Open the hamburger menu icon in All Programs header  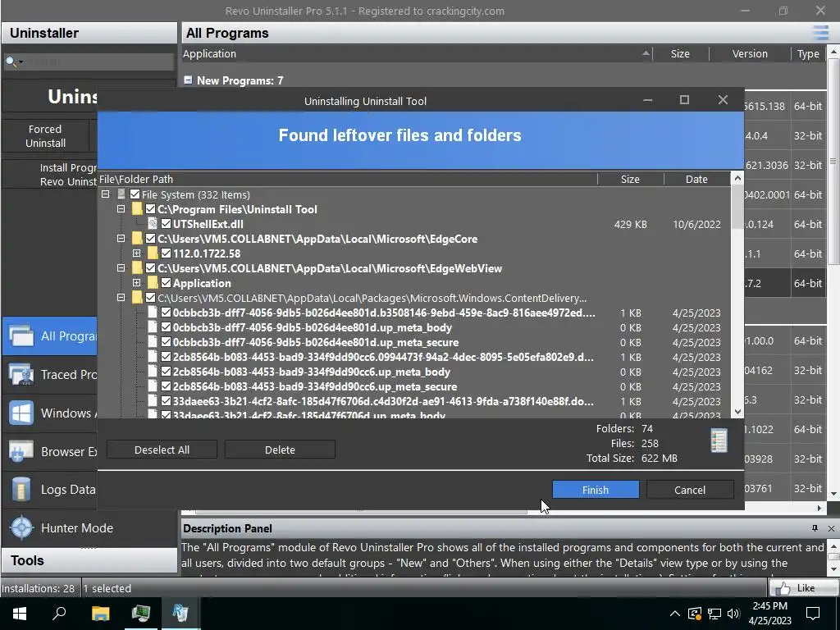coord(820,33)
